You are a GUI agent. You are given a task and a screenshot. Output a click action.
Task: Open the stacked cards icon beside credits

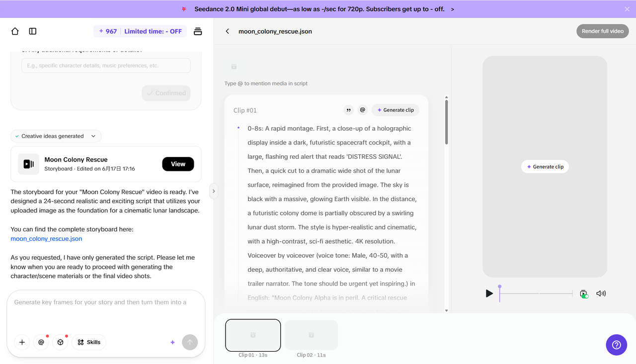198,31
